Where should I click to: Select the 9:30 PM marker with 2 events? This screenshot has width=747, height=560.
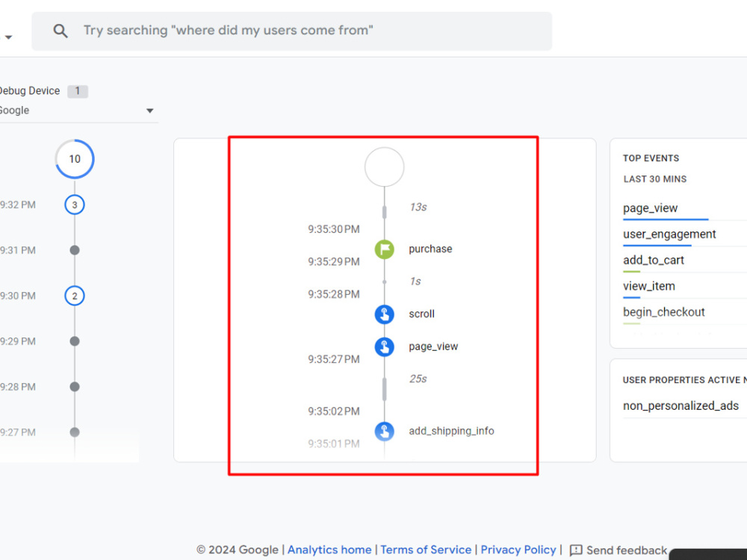coord(75,296)
